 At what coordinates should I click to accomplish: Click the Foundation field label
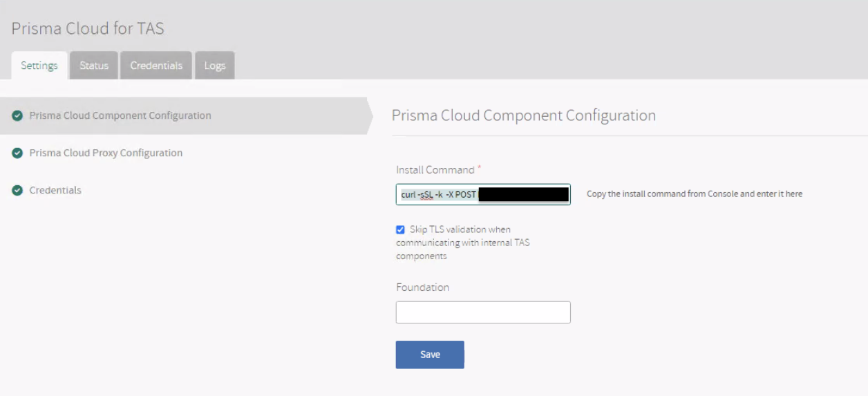coord(422,287)
